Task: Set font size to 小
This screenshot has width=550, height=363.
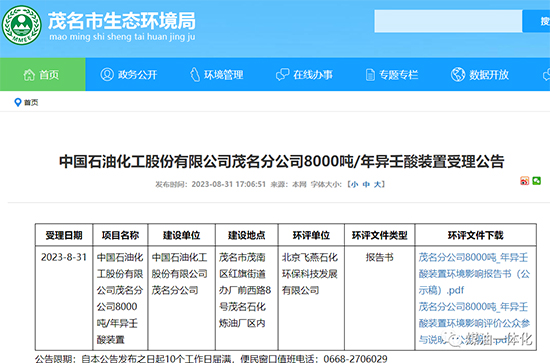Action: tap(355, 184)
